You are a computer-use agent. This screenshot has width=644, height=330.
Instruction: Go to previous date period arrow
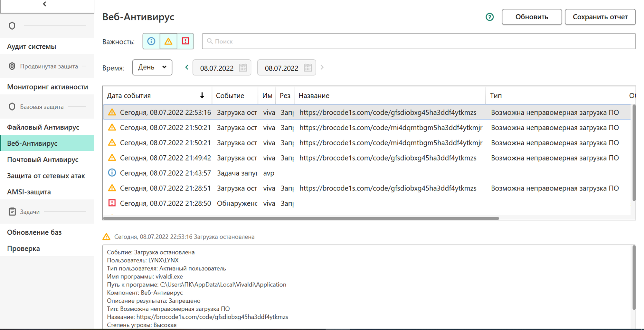tap(187, 67)
